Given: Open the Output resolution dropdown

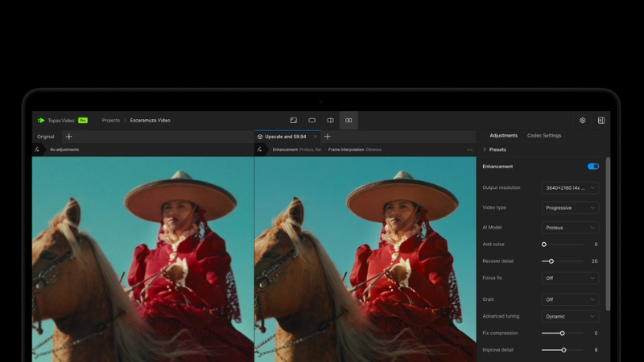Looking at the screenshot, I should 570,187.
